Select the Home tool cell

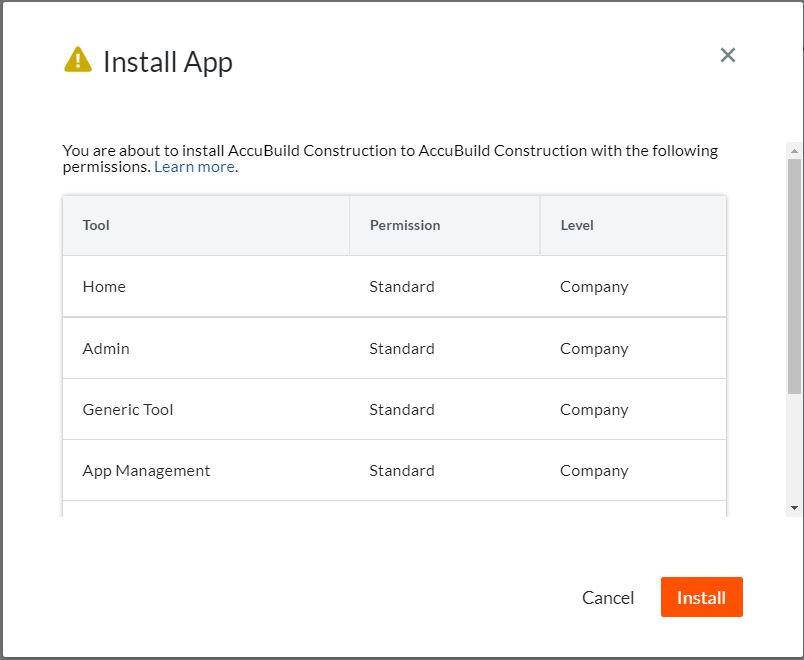click(206, 286)
